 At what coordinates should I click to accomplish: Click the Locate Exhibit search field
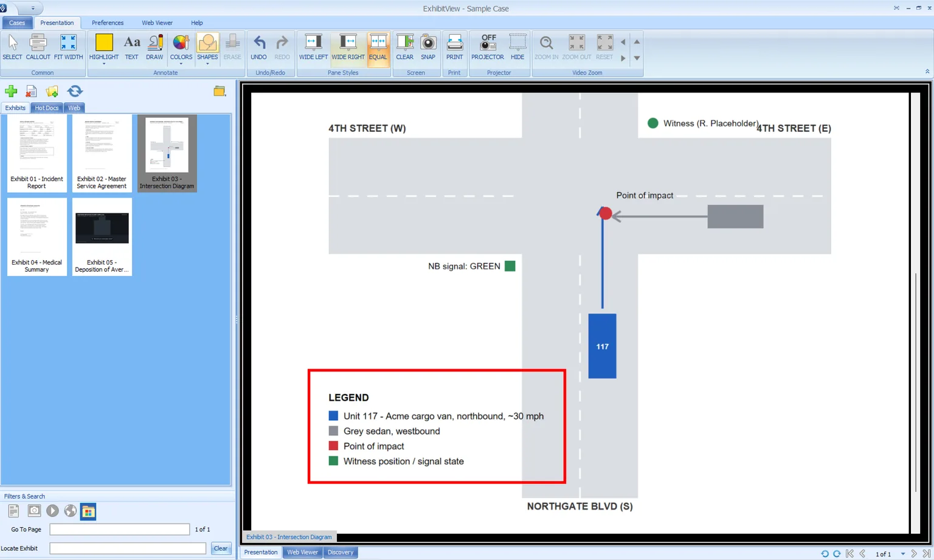click(x=128, y=548)
